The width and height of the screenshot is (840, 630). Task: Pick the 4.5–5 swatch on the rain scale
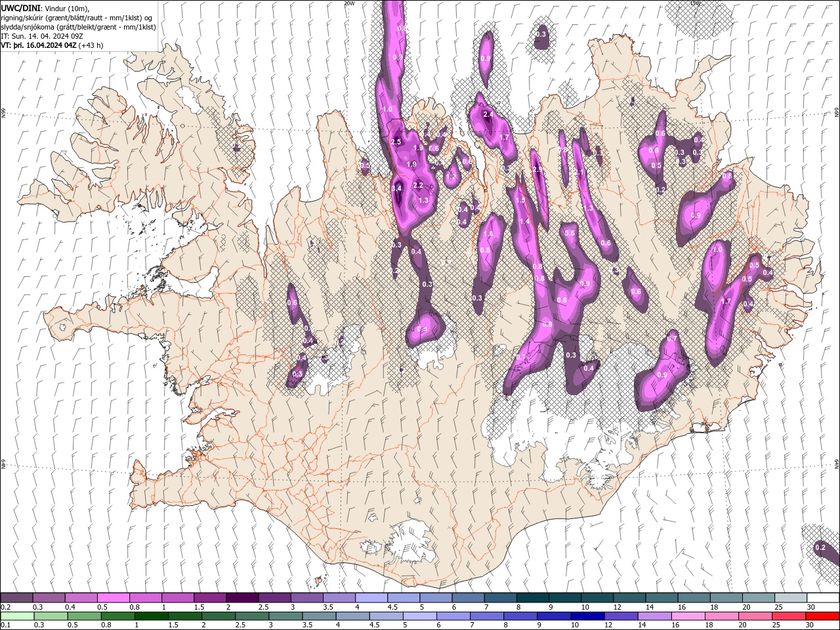[386, 616]
